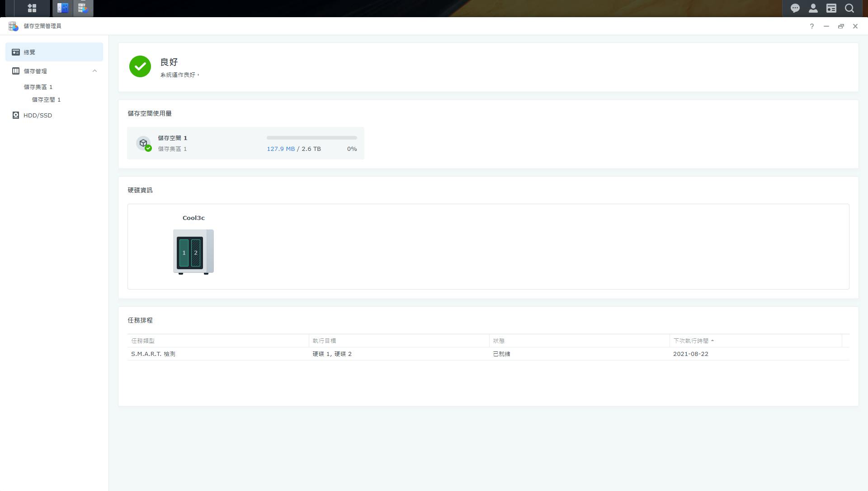
Task: Select 儲存空間 1 in sidebar tree
Action: 46,99
